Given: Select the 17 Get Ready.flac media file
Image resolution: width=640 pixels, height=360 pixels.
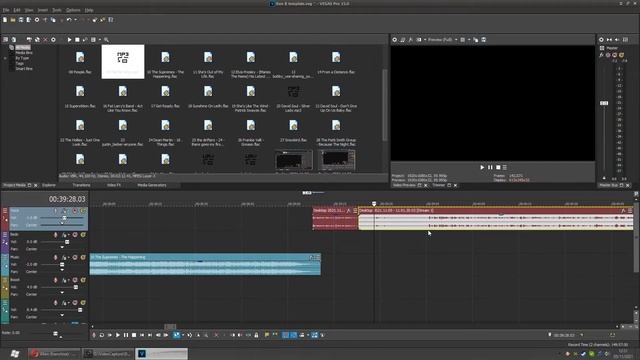Looking at the screenshot, I should [x=165, y=96].
